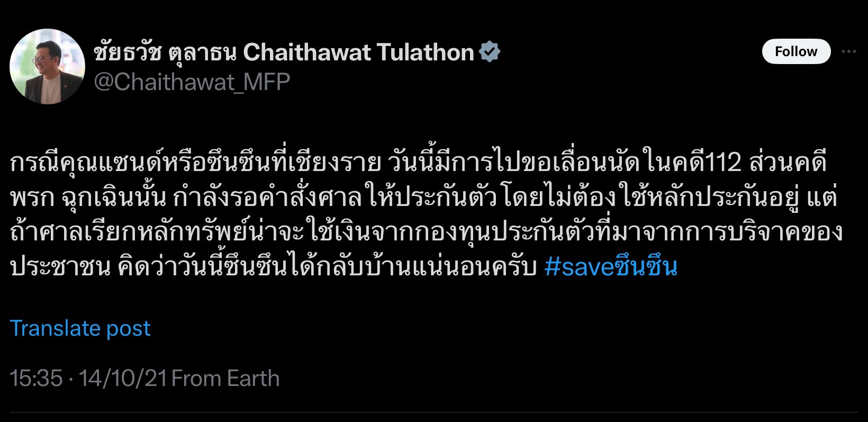The image size is (868, 422).
Task: Open the three-dot more options menu
Action: click(849, 51)
